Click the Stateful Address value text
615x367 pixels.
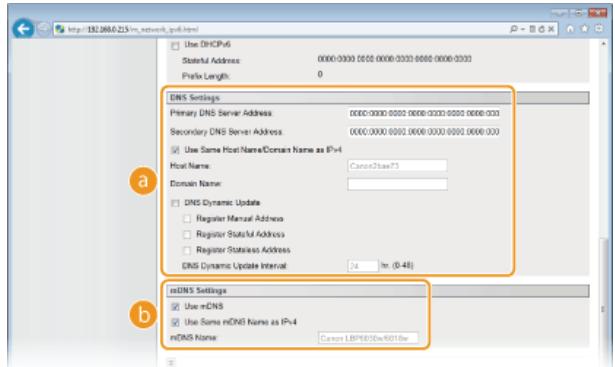click(394, 59)
